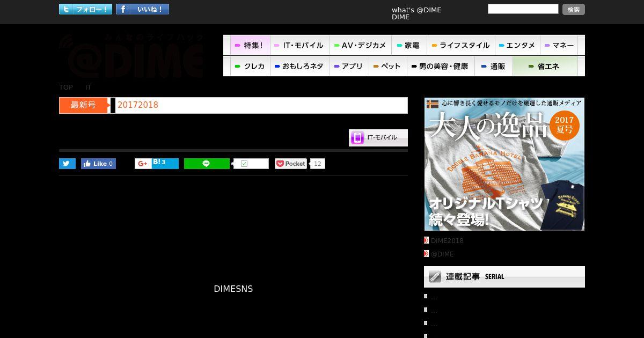Open the 通販 menu tab
Image resolution: width=644 pixels, height=338 pixels.
point(494,67)
